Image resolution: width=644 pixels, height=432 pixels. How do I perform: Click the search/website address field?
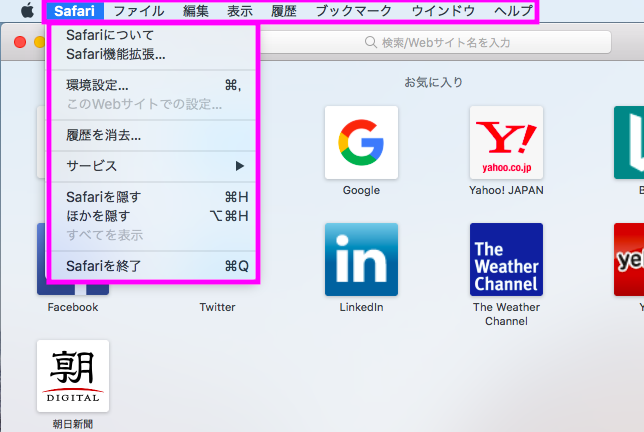pyautogui.click(x=436, y=42)
